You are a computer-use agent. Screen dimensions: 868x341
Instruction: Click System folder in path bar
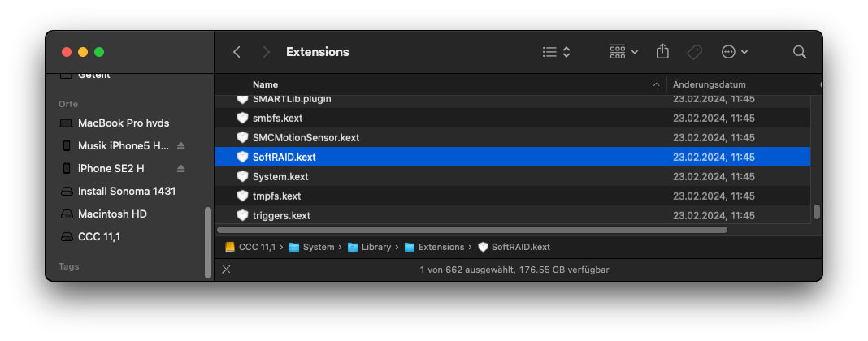point(318,247)
